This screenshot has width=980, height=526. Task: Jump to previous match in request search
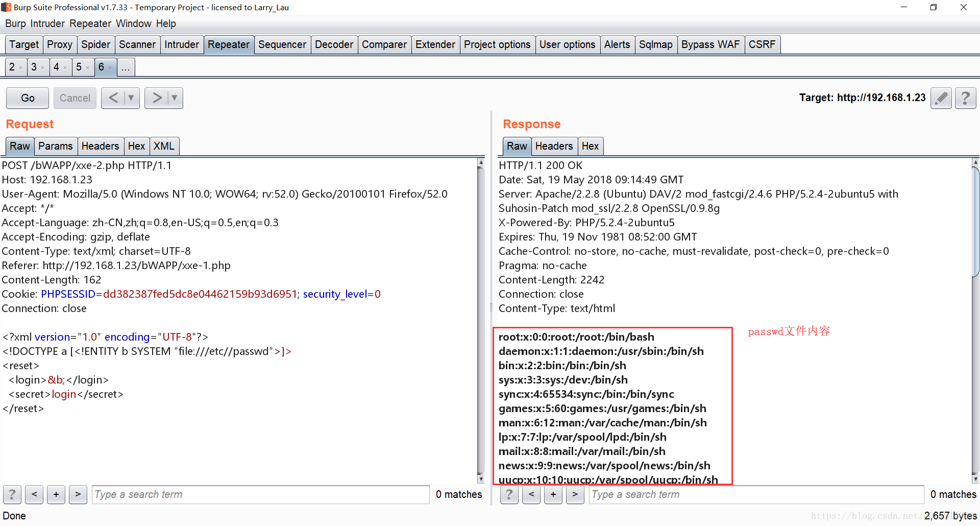(x=34, y=494)
